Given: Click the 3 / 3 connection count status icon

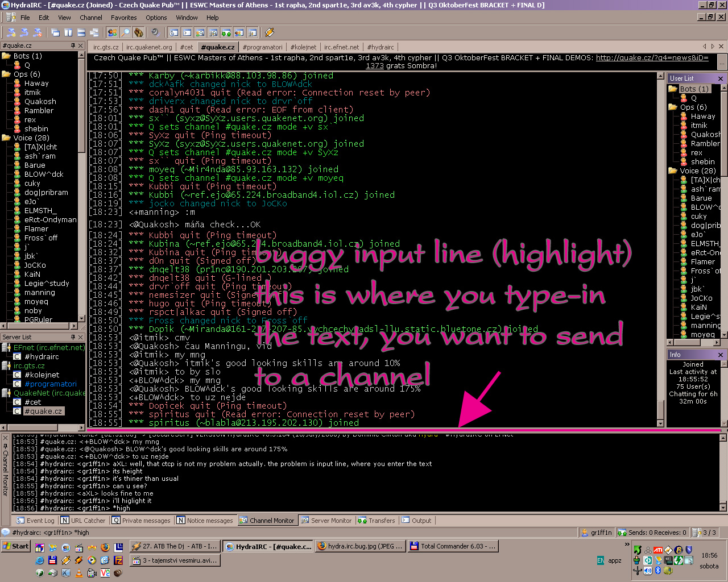Looking at the screenshot, I should pos(697,533).
